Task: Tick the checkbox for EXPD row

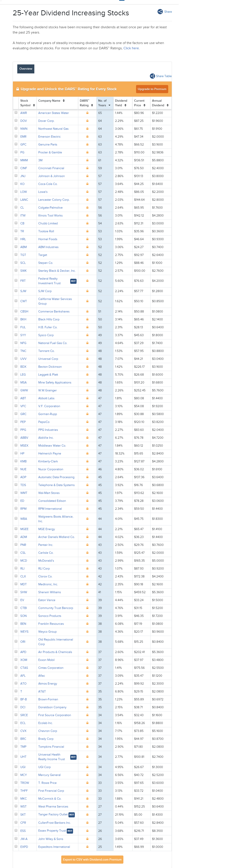Action: point(16,846)
